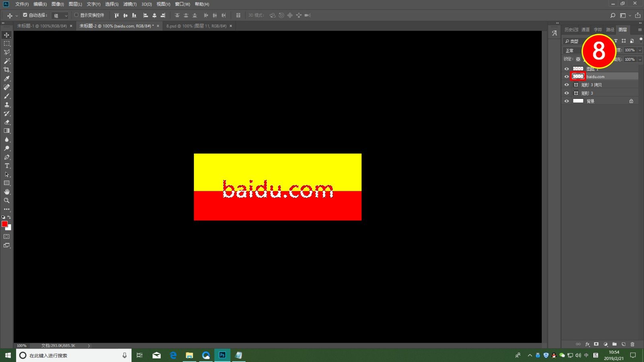Open the blend mode dropdown showing 正常
644x362 pixels.
click(x=570, y=50)
